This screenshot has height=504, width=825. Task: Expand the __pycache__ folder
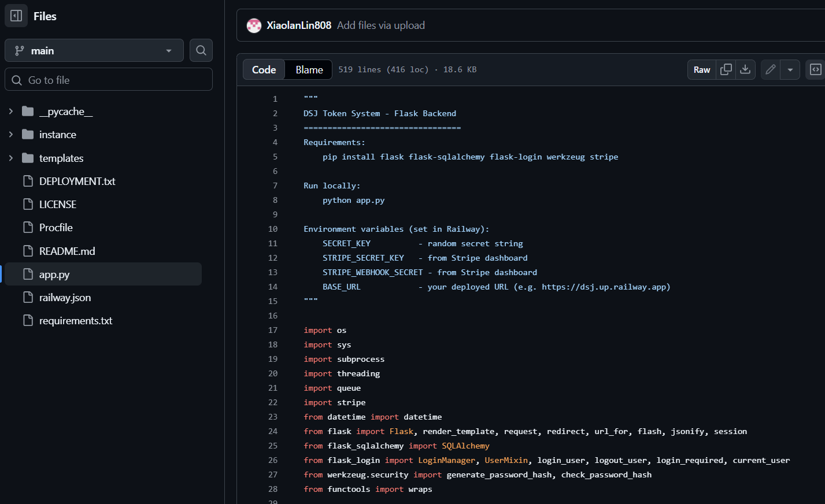tap(10, 111)
